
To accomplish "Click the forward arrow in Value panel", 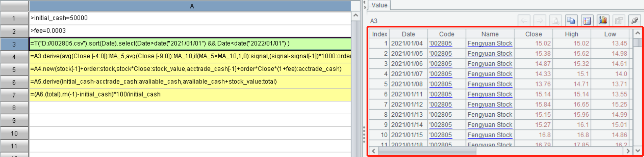I will pyautogui.click(x=540, y=21).
